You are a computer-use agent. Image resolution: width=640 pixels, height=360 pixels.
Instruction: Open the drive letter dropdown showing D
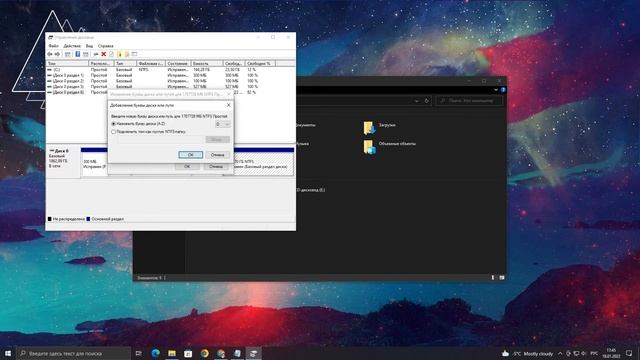(x=223, y=124)
